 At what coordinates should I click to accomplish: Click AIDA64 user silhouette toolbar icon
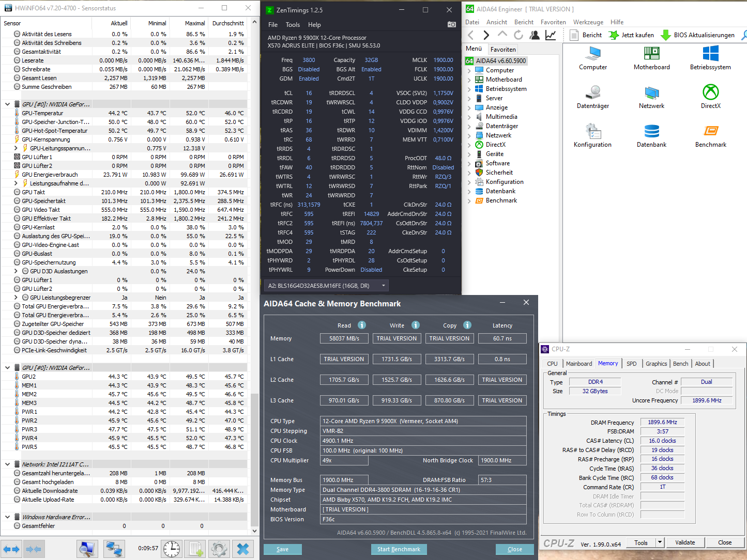535,35
